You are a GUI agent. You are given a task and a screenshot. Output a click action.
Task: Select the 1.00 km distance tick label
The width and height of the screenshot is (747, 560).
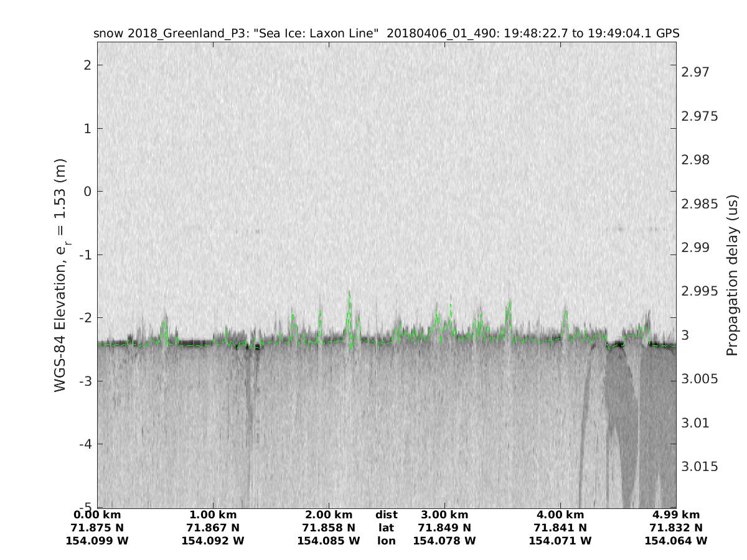[213, 515]
